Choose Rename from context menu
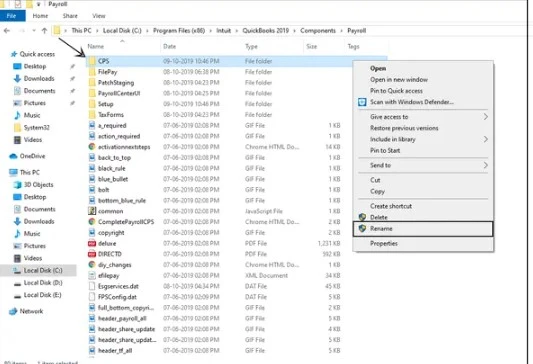The height and width of the screenshot is (364, 533). [423, 229]
